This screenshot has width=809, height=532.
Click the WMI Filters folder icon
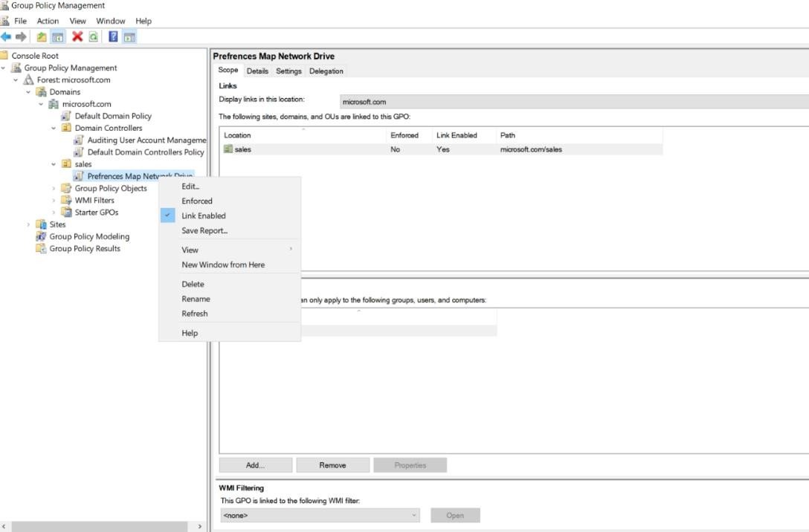tap(66, 200)
